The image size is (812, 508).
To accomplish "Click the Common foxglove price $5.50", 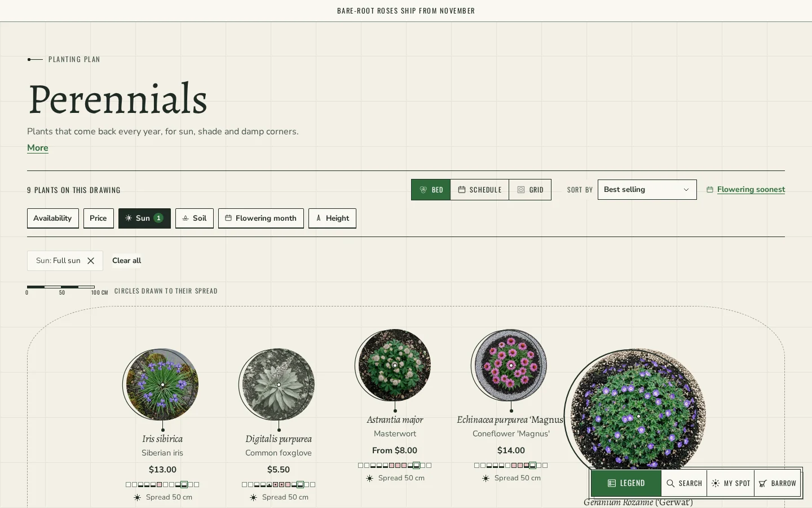I will pos(279,470).
